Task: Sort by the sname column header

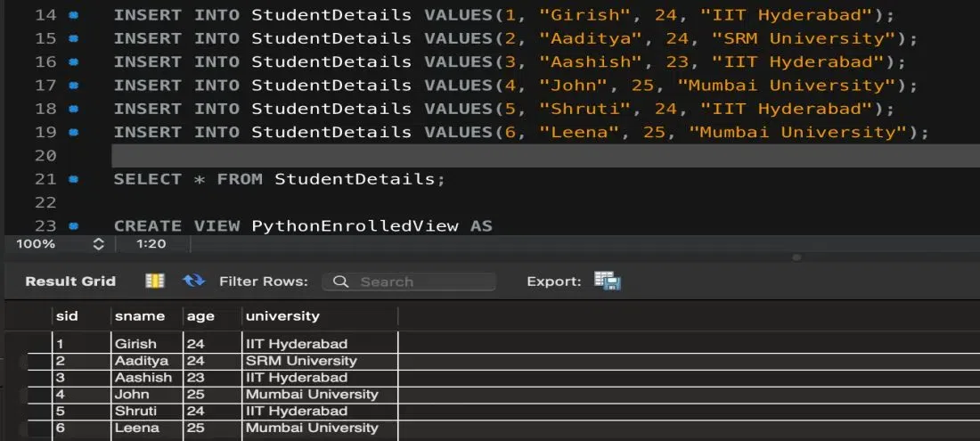Action: click(140, 316)
